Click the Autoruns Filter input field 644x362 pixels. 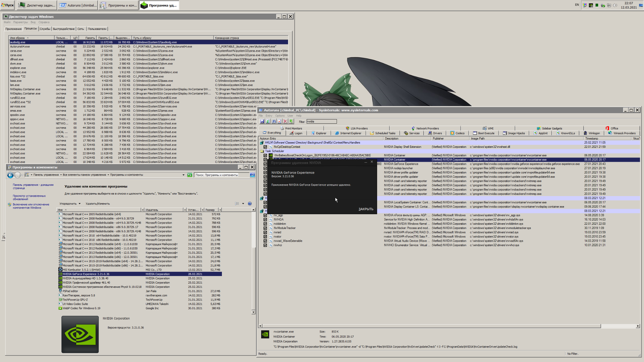click(x=321, y=121)
